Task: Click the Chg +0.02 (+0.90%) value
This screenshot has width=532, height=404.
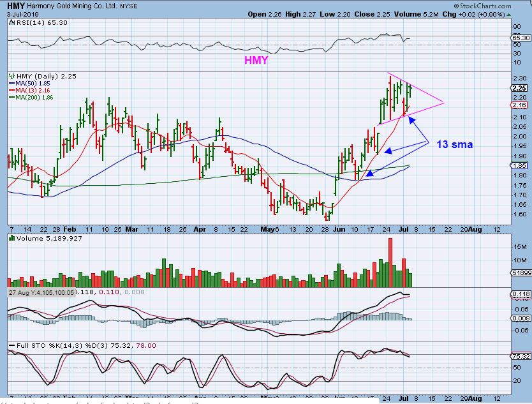Action: click(474, 14)
